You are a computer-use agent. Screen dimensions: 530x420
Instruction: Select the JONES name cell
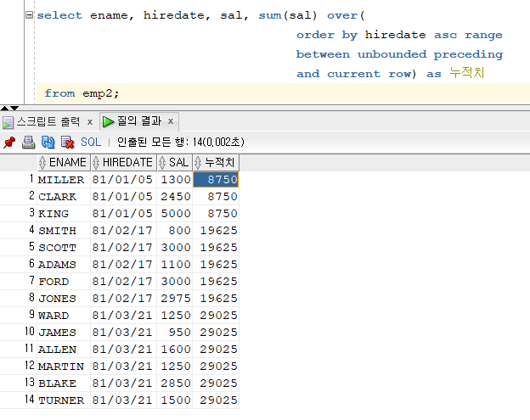click(x=64, y=299)
